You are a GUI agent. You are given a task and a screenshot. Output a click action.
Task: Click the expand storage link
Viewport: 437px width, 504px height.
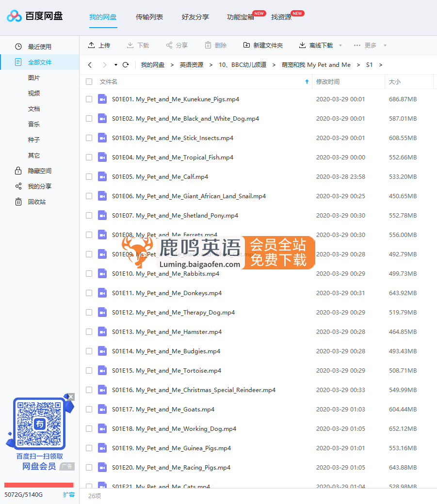[69, 495]
